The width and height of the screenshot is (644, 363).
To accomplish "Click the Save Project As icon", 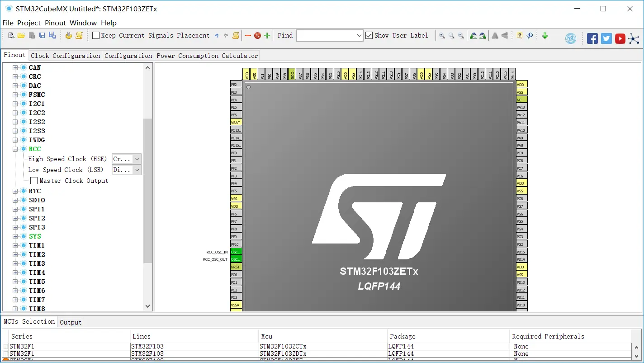I will point(52,35).
